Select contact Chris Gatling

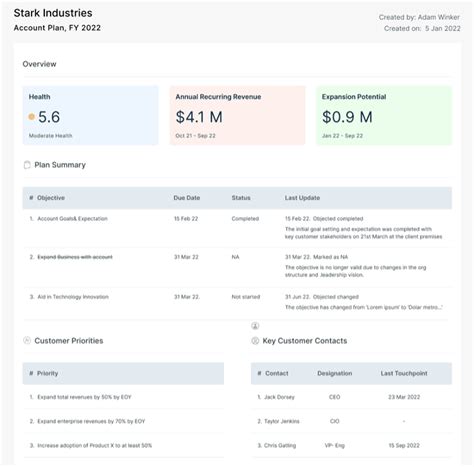coord(280,446)
